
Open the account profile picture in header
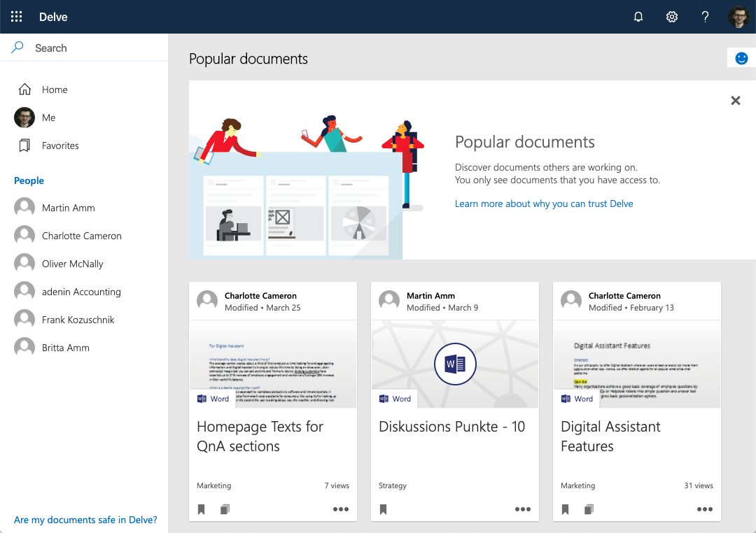coord(738,17)
